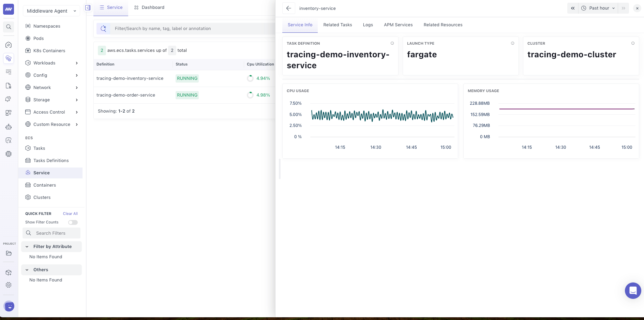Open the Logs tab

click(368, 25)
